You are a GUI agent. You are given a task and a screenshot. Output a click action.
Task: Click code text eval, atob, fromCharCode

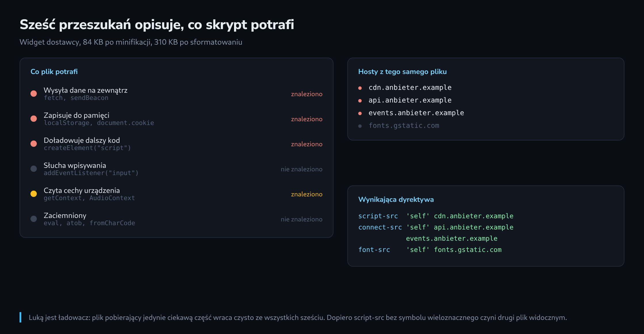coord(89,223)
